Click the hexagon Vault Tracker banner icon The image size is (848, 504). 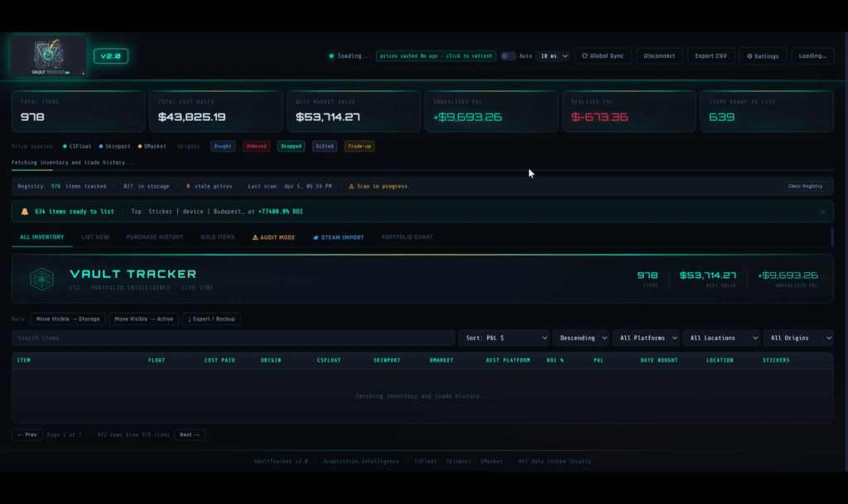click(x=41, y=279)
